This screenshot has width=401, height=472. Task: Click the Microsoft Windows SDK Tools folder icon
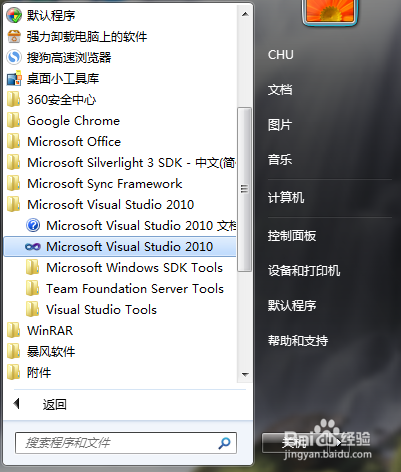33,267
